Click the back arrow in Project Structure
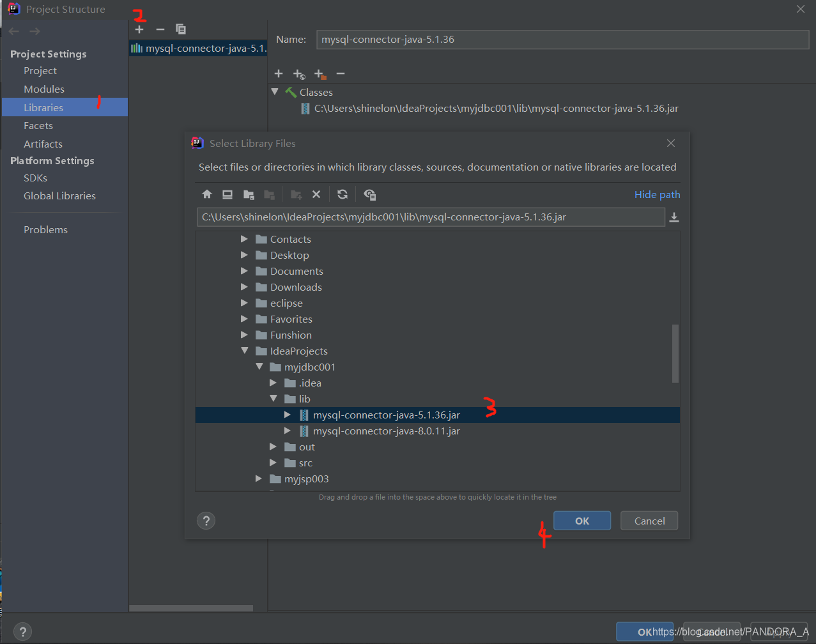The width and height of the screenshot is (816, 644). pos(14,31)
